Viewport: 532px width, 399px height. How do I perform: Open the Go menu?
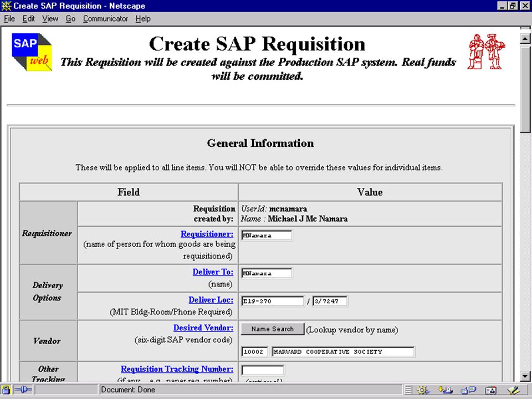coord(70,19)
